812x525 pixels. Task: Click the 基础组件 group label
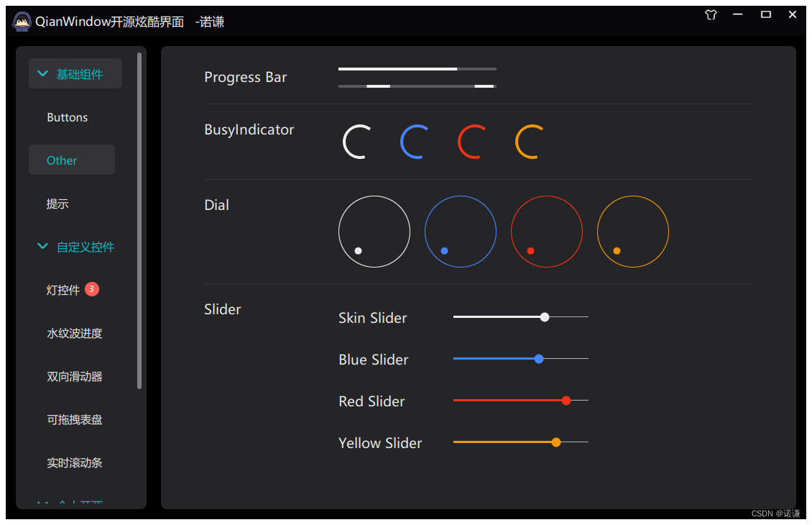click(x=79, y=74)
